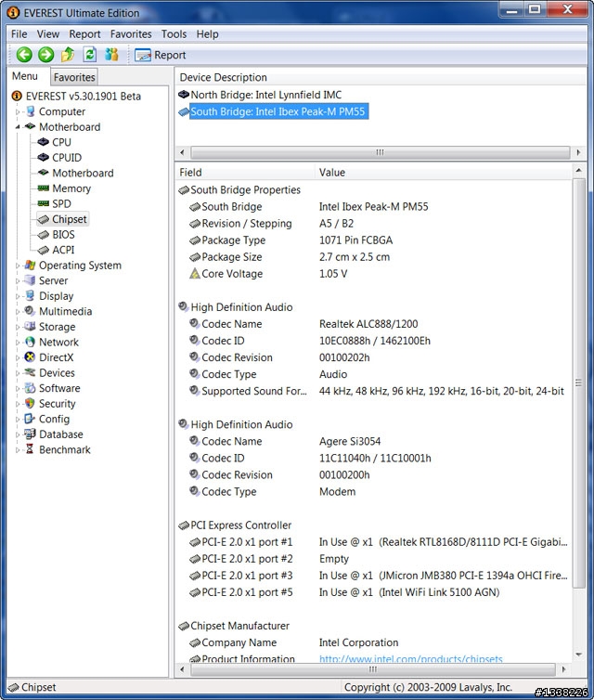
Task: Click the Software icon in tree
Action: click(x=30, y=388)
